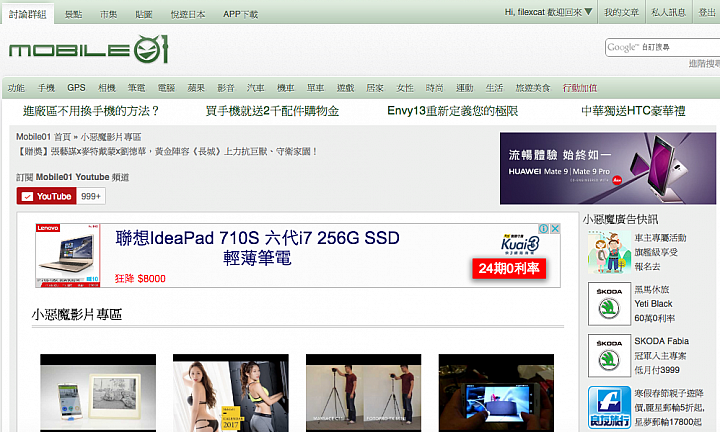Click the Kuai3 logo in the ad
The height and width of the screenshot is (432, 720).
[x=520, y=244]
